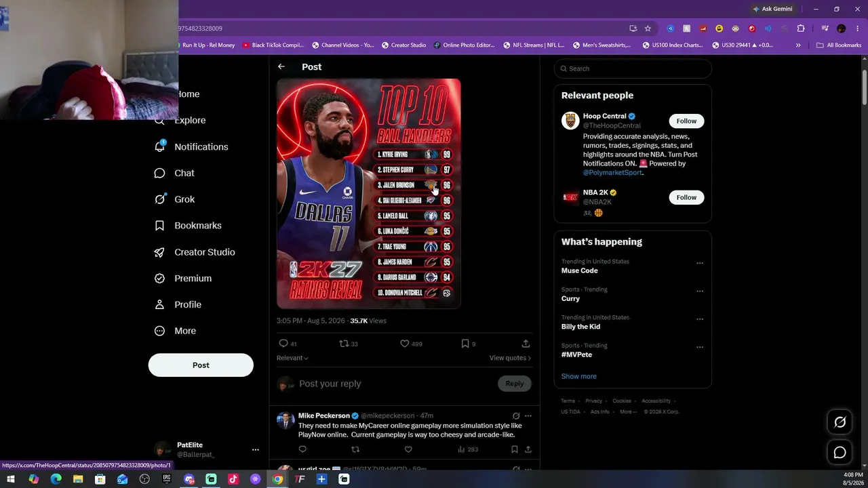Open Epic Games Launcher from the taskbar
The height and width of the screenshot is (488, 868).
(167, 479)
